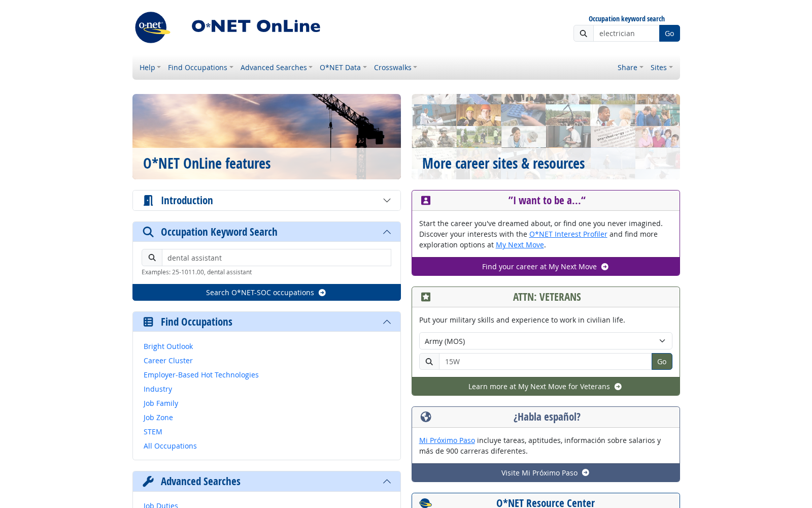812x508 pixels.
Task: Click the green Go button in Veterans panel
Action: click(x=662, y=362)
